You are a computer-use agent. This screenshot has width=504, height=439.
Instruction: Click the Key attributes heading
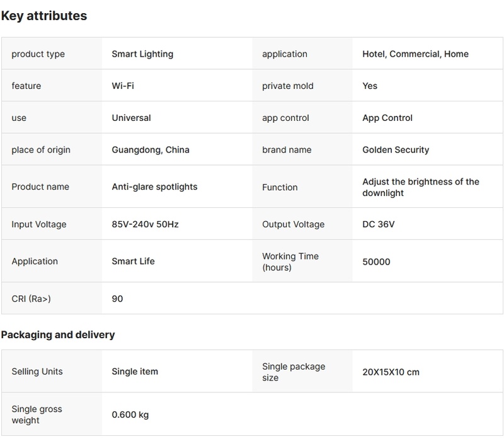44,16
